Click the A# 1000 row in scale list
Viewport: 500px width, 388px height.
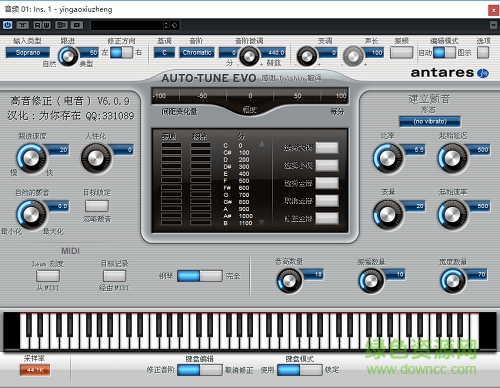[238, 216]
